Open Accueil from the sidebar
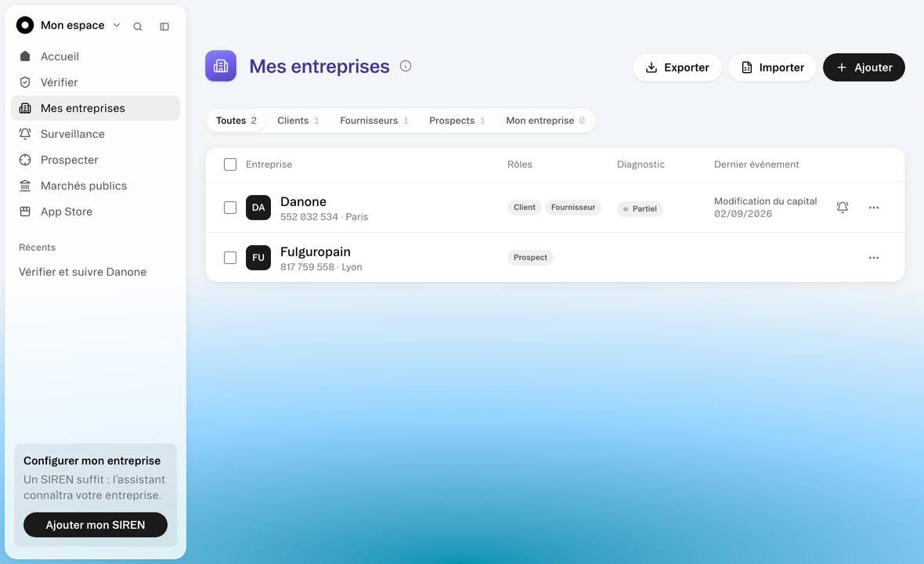 pos(96,56)
